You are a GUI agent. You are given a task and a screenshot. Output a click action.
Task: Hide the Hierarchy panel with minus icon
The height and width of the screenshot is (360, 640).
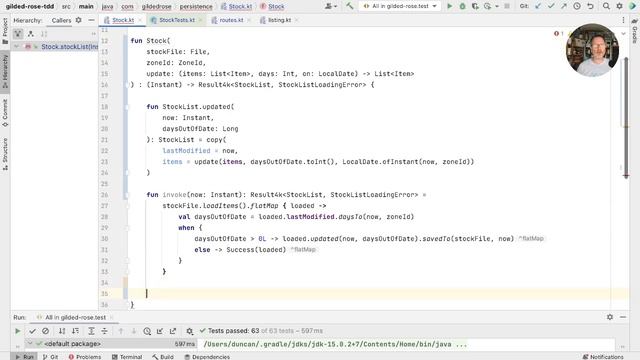pos(91,20)
